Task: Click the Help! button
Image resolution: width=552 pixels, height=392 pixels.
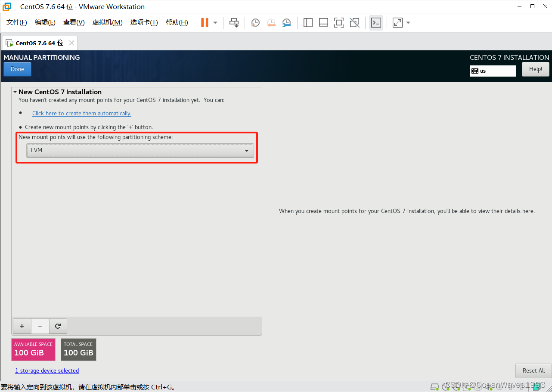Action: click(x=536, y=69)
